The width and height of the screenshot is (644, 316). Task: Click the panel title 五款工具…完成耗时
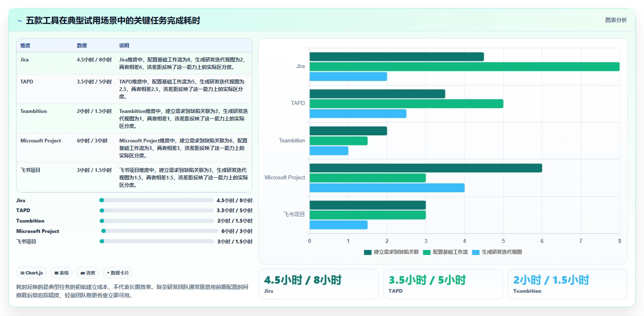(x=113, y=21)
